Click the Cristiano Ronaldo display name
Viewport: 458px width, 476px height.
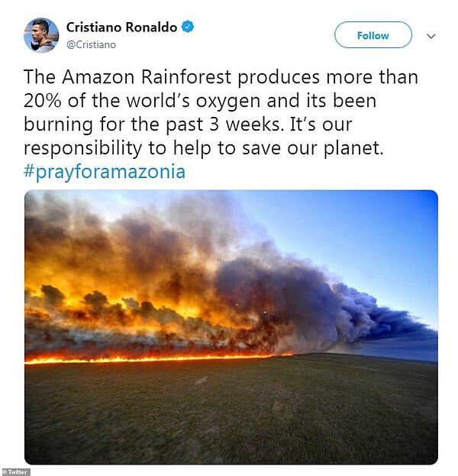click(x=121, y=28)
